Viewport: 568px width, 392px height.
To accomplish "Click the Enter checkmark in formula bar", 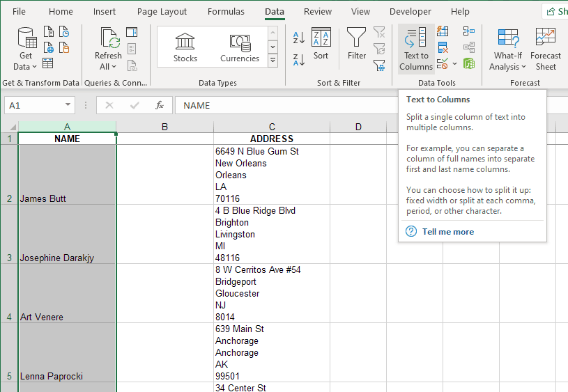I will pyautogui.click(x=135, y=105).
